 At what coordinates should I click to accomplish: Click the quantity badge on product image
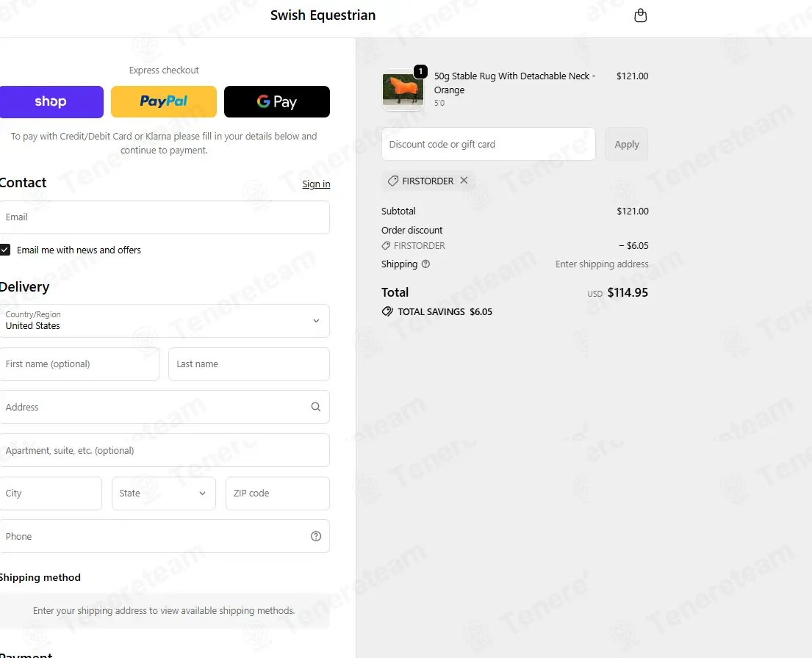pyautogui.click(x=420, y=71)
